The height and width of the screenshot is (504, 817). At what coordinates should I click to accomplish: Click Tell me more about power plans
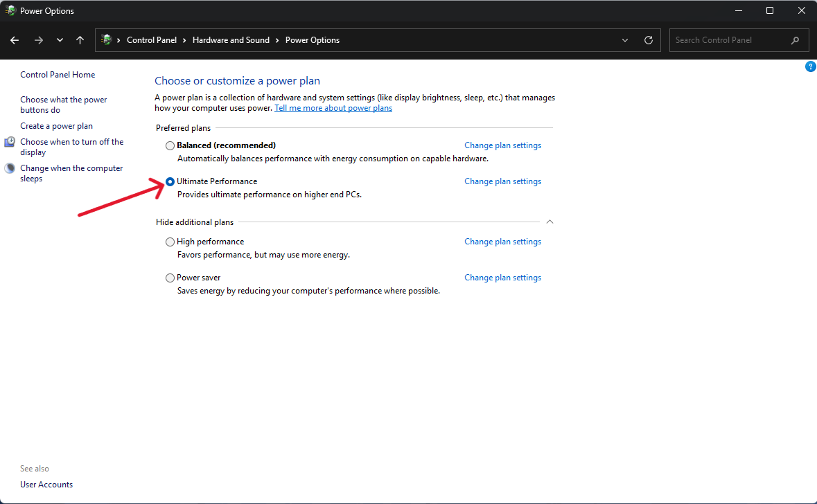tap(333, 107)
